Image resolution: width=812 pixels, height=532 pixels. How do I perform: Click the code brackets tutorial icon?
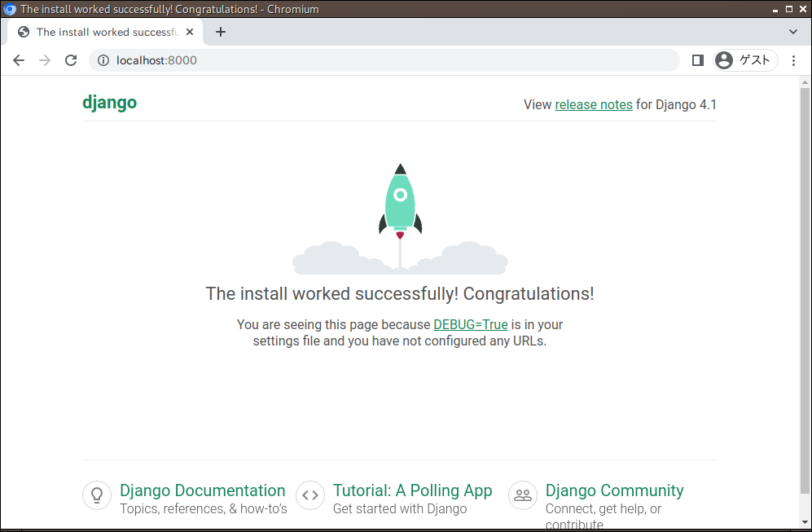[x=310, y=495]
